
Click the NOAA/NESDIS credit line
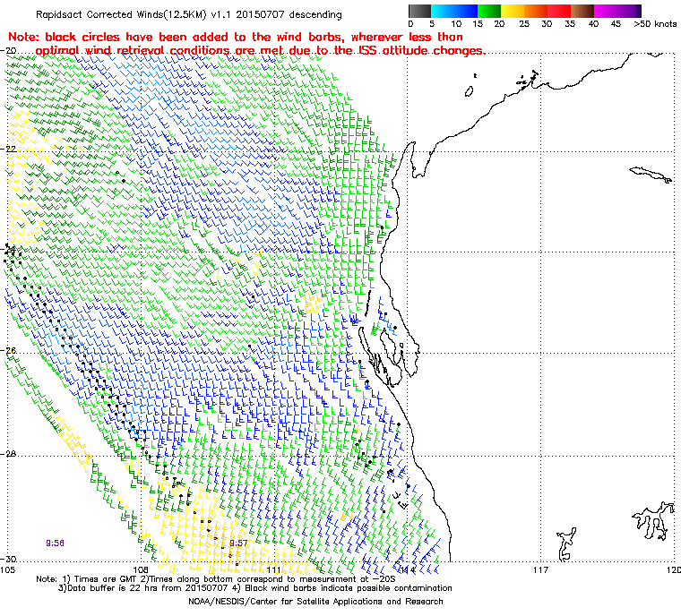click(x=315, y=602)
